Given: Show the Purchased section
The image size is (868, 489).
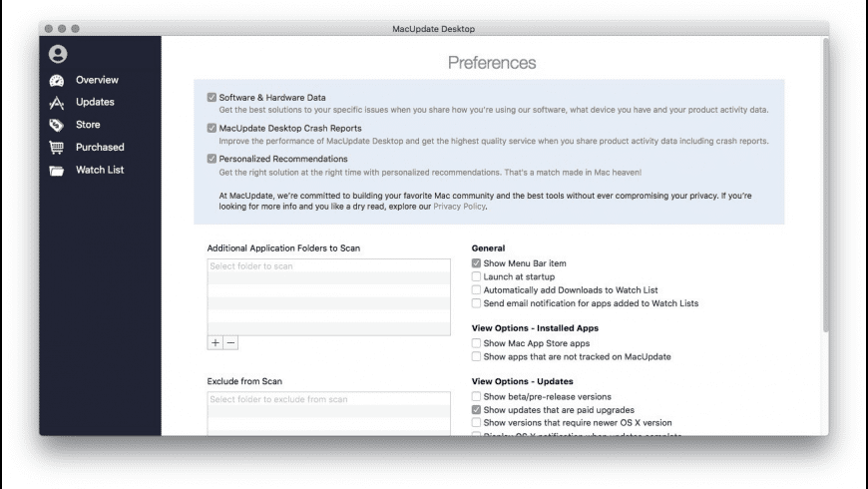Looking at the screenshot, I should (100, 147).
